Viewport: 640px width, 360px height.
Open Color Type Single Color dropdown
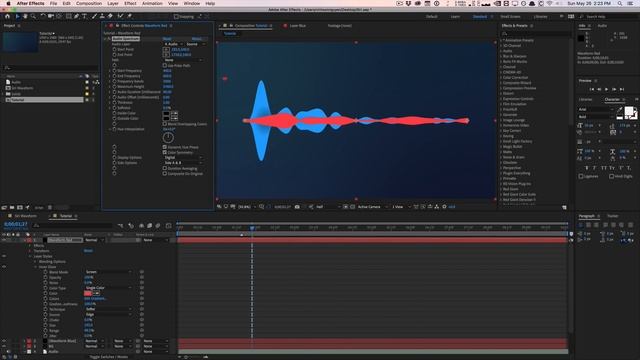pyautogui.click(x=109, y=288)
